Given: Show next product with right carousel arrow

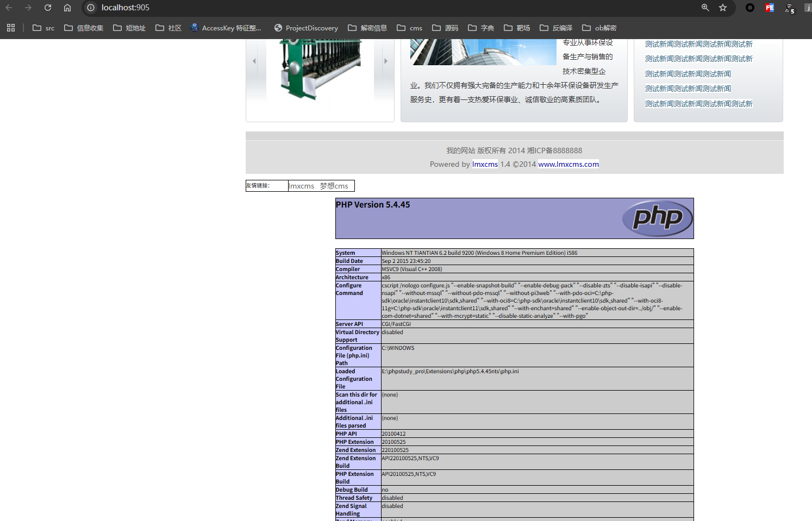Looking at the screenshot, I should 386,61.
